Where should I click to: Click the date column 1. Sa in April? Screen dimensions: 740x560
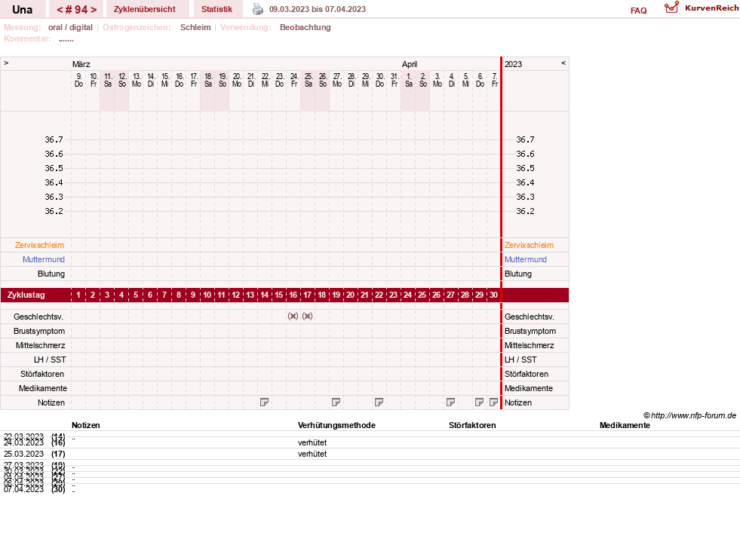coord(408,80)
